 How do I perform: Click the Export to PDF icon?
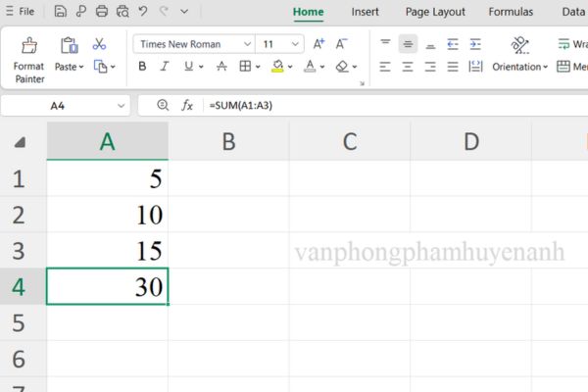pos(80,11)
